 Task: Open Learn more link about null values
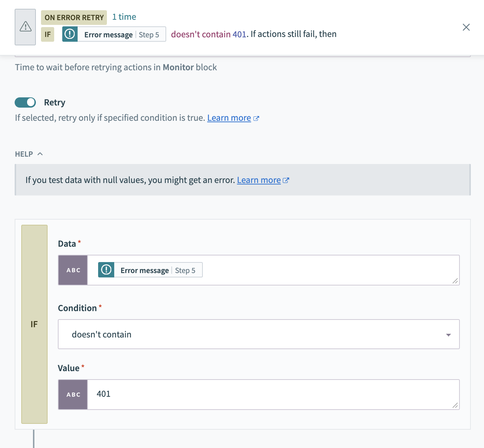pyautogui.click(x=259, y=180)
